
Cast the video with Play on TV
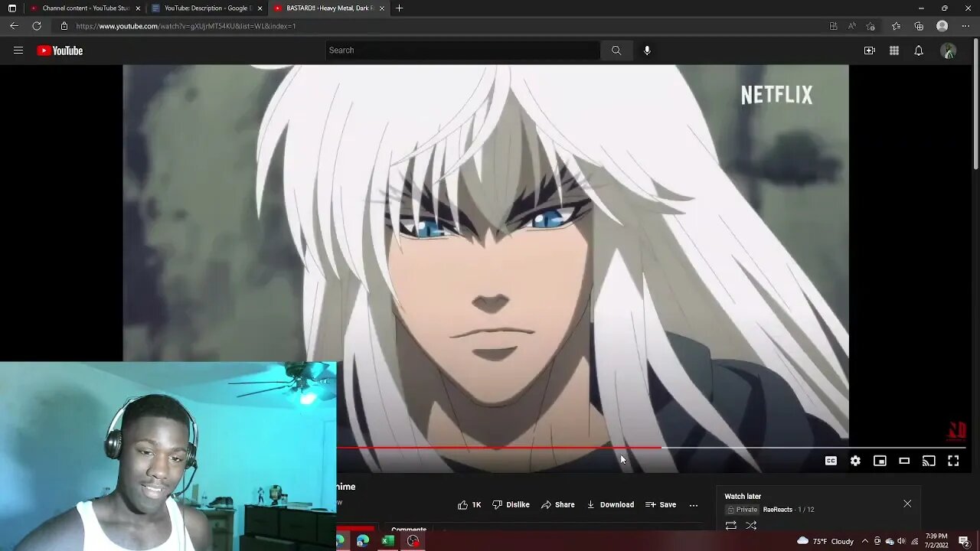[929, 461]
